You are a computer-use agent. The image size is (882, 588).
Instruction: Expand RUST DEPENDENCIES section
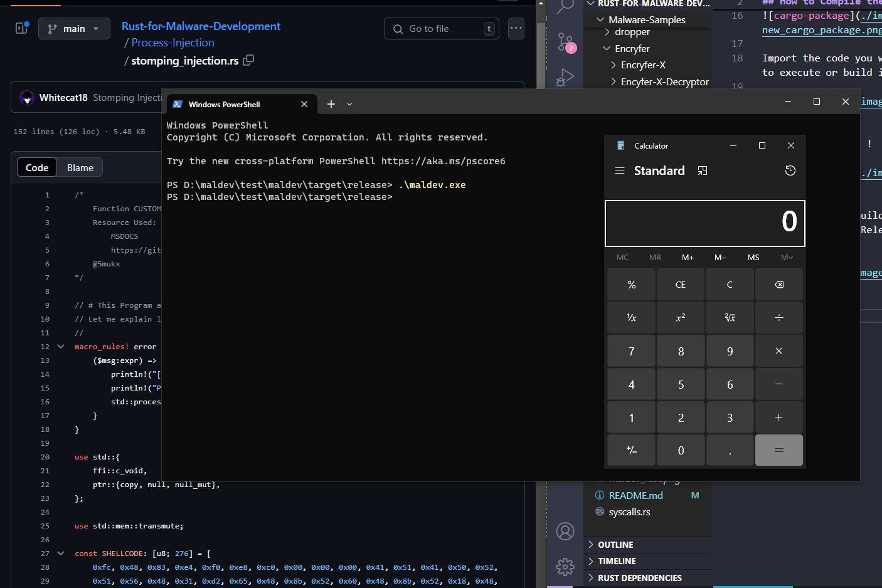[x=647, y=578]
